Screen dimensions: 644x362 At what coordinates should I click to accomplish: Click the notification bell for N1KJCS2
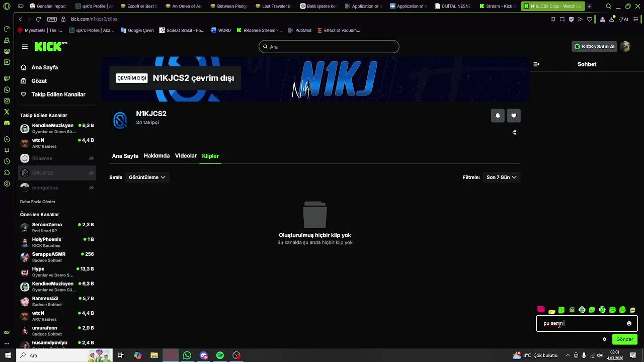[x=498, y=116]
